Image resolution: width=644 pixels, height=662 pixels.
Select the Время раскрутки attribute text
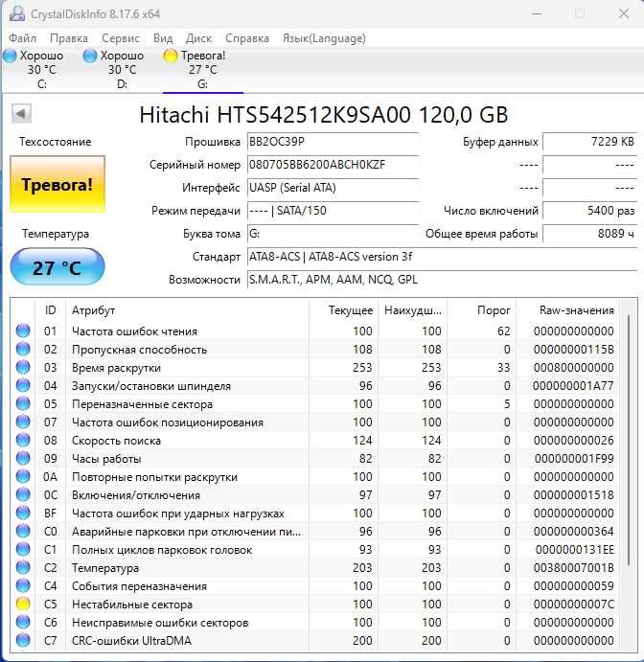pyautogui.click(x=116, y=368)
